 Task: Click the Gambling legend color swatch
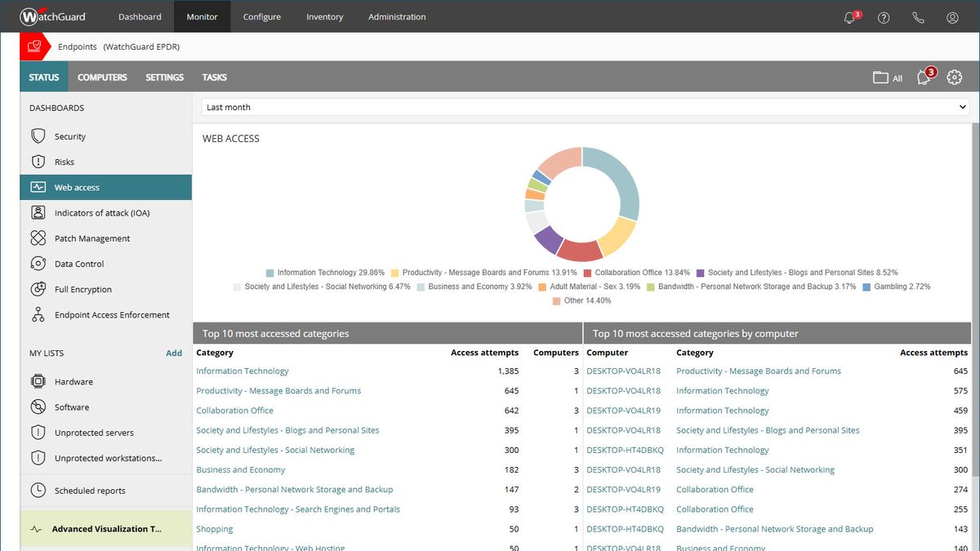[x=866, y=286]
